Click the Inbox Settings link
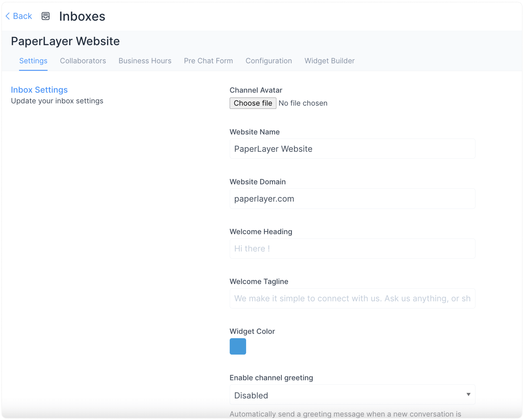 [39, 90]
